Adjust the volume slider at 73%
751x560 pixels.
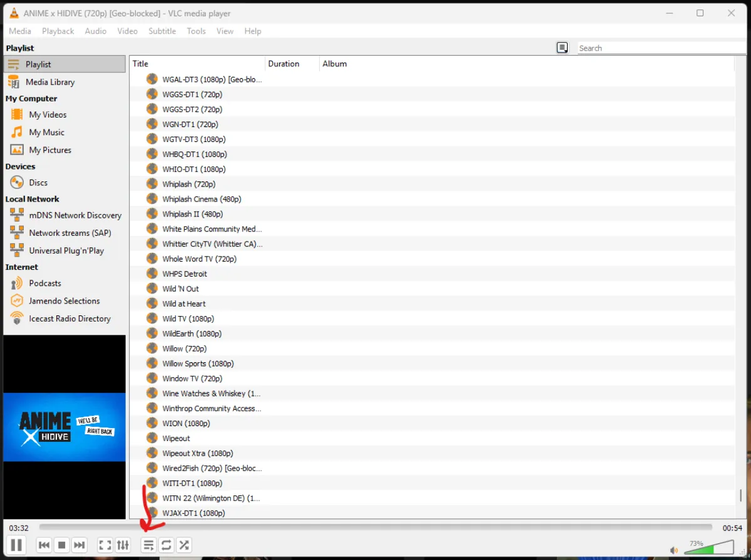(708, 548)
